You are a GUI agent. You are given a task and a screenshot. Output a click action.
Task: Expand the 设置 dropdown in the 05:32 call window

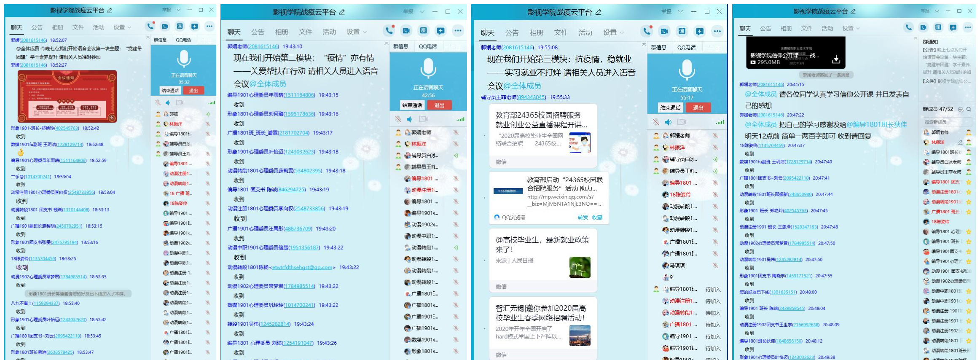pos(122,27)
